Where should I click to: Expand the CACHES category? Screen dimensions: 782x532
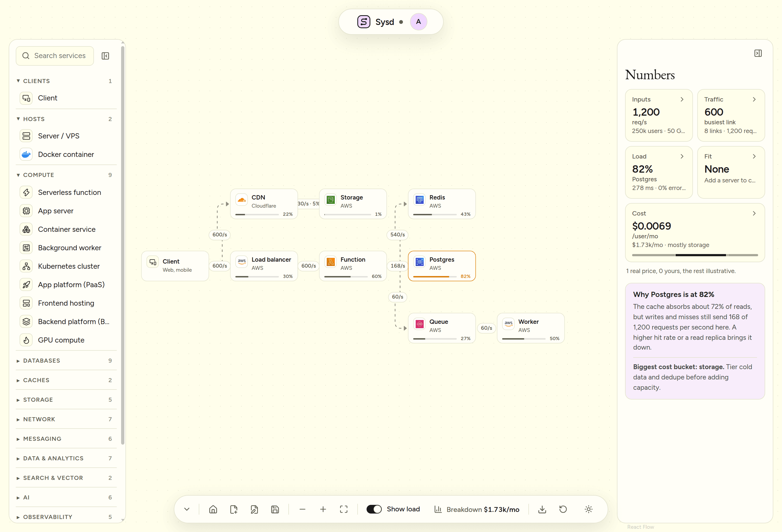pyautogui.click(x=66, y=380)
